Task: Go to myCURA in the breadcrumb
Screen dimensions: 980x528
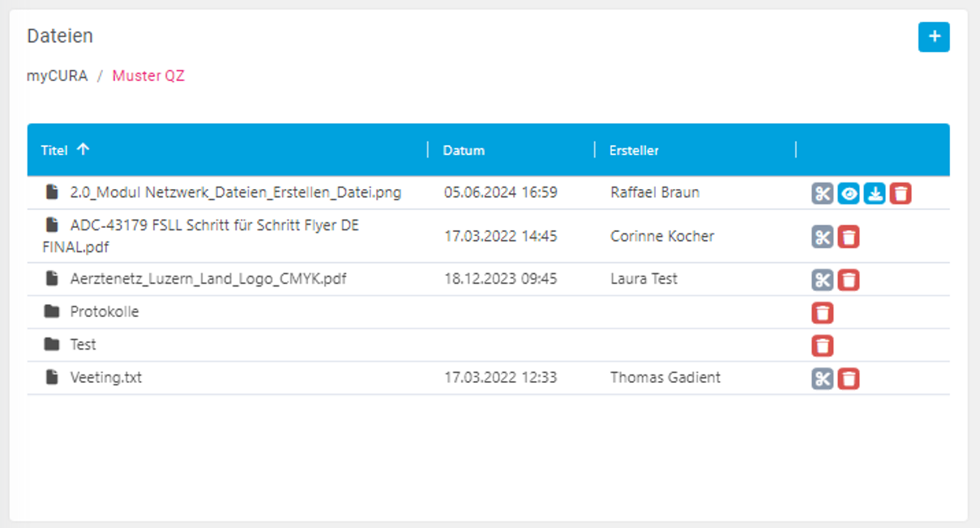Action: [x=57, y=76]
